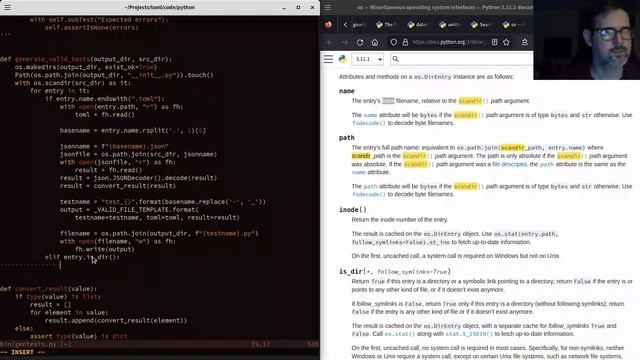The width and height of the screenshot is (640, 360).
Task: Toggle reader view in address bar
Action: tap(495, 42)
